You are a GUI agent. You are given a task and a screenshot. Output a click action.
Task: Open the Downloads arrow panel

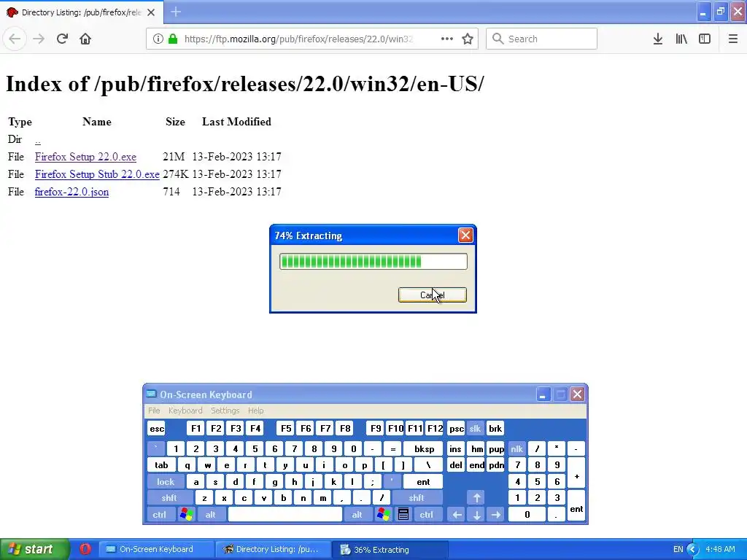(x=658, y=39)
